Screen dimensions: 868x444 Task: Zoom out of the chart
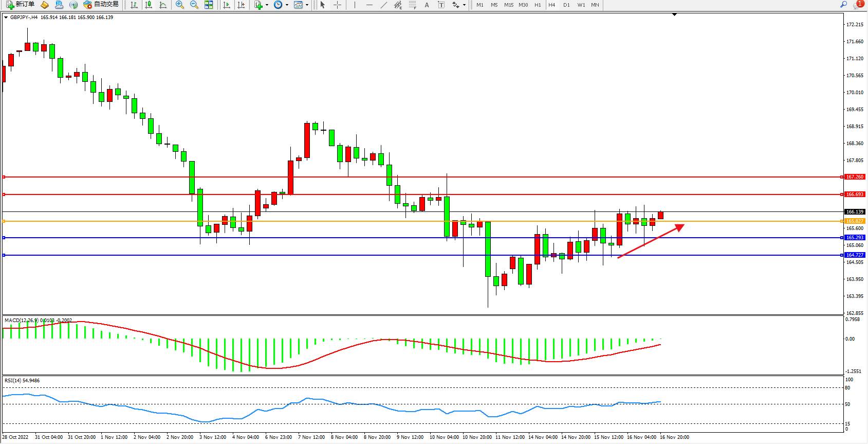(194, 5)
